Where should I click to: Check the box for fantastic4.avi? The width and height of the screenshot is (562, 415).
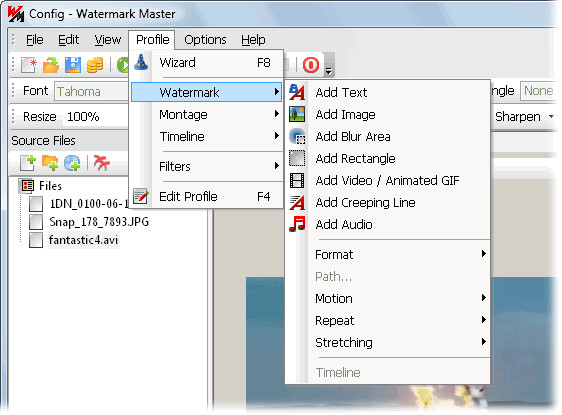[36, 240]
